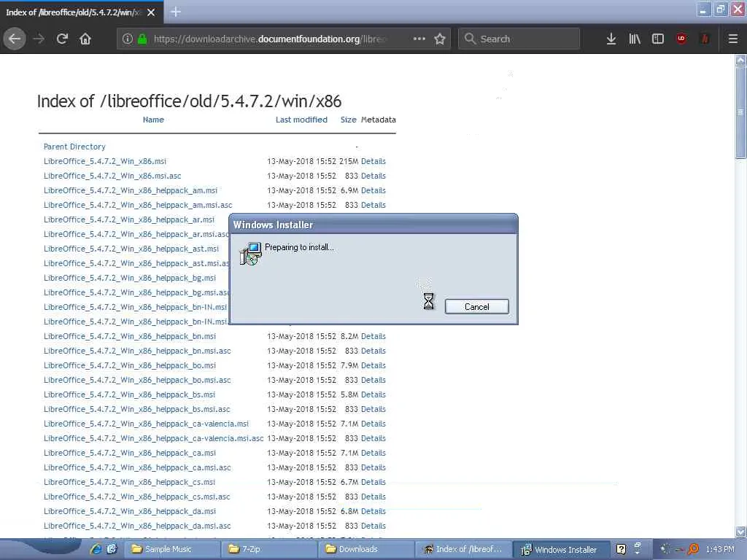
Task: Click the page scrollbar down arrow
Action: [x=740, y=532]
